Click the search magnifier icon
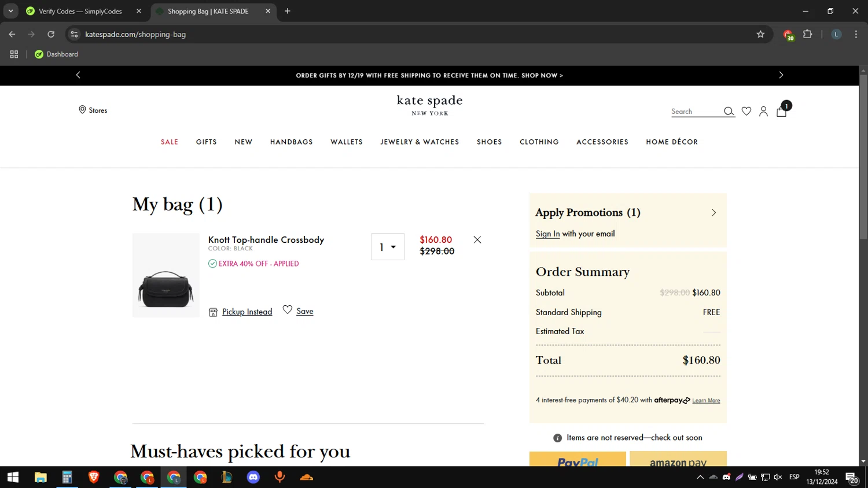This screenshot has height=488, width=868. tap(729, 111)
